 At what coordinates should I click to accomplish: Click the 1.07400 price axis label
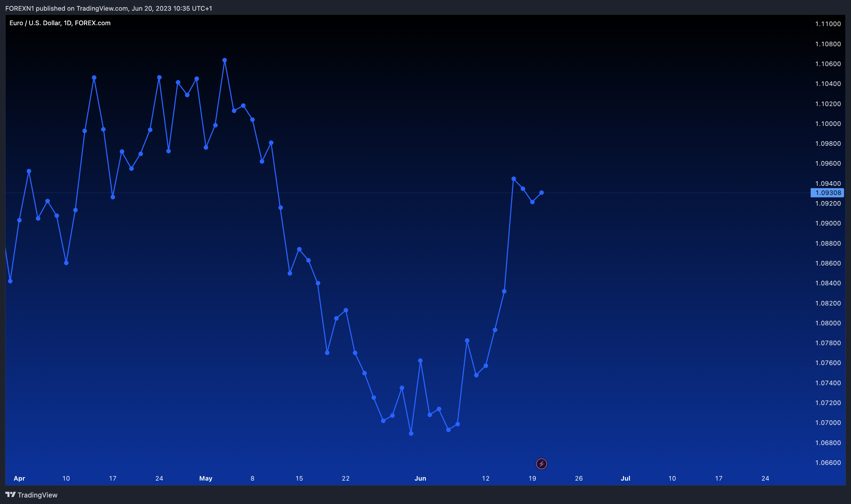click(828, 383)
